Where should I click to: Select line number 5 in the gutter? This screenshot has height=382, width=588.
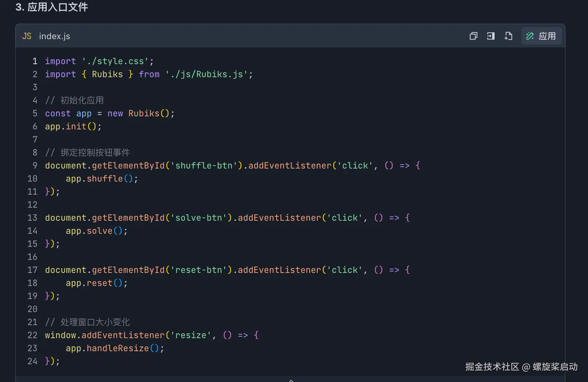pyautogui.click(x=34, y=113)
